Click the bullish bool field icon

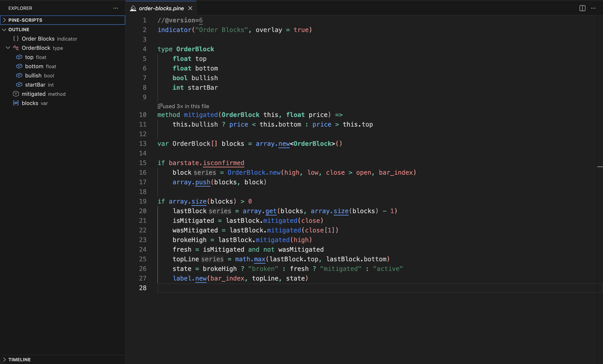(x=20, y=76)
